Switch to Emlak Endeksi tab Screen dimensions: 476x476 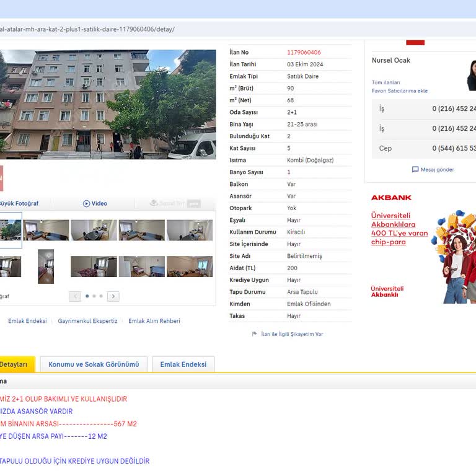(183, 364)
